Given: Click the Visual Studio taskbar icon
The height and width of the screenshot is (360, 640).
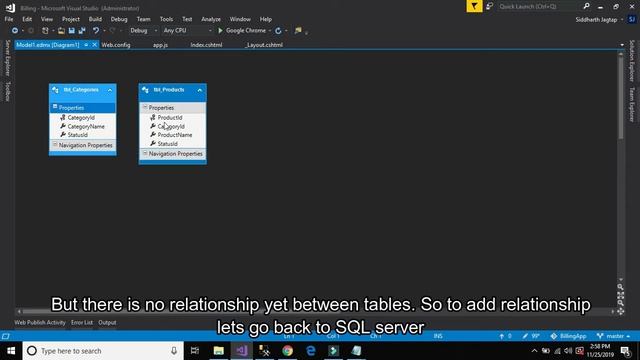Looking at the screenshot, I should coord(242,351).
